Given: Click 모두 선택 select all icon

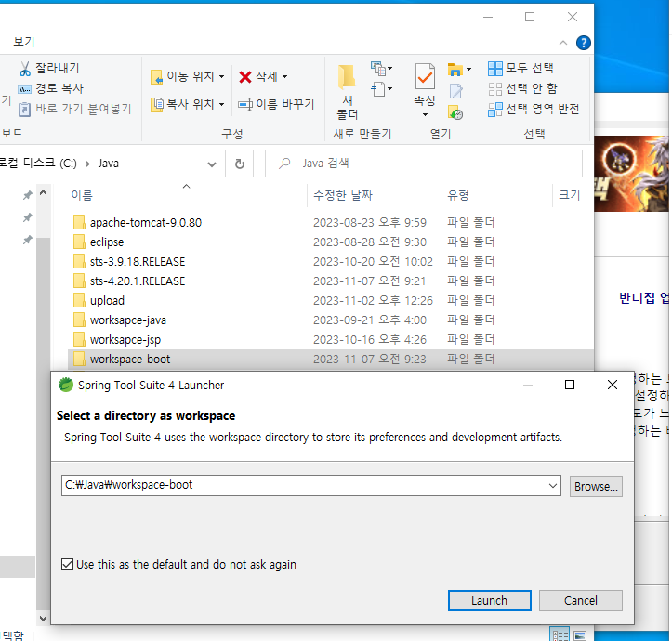Looking at the screenshot, I should pos(495,68).
